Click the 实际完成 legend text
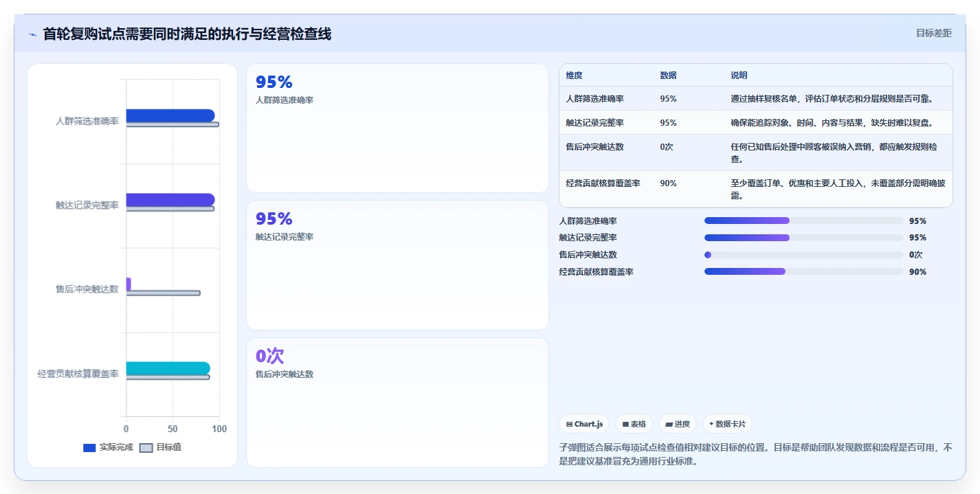The height and width of the screenshot is (494, 980). (116, 447)
